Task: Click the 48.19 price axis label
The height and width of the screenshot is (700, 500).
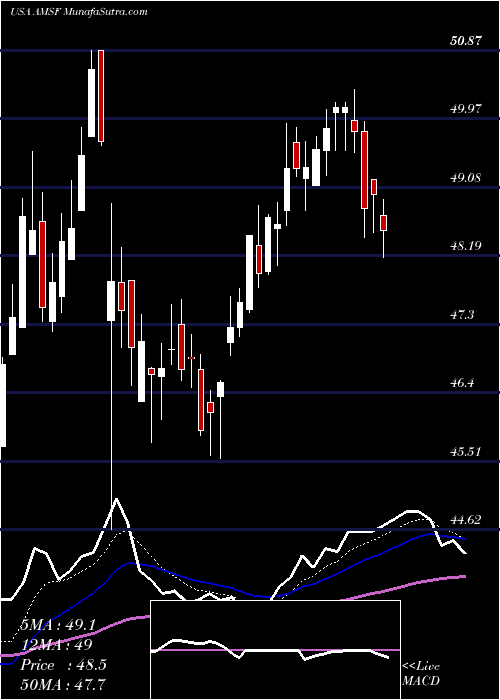Action: [x=466, y=246]
